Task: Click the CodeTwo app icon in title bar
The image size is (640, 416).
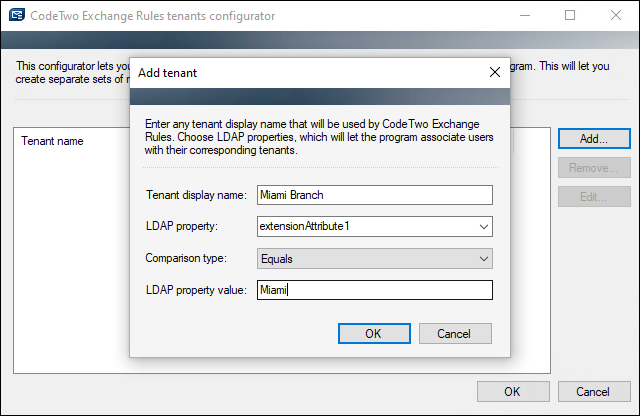Action: [x=17, y=15]
